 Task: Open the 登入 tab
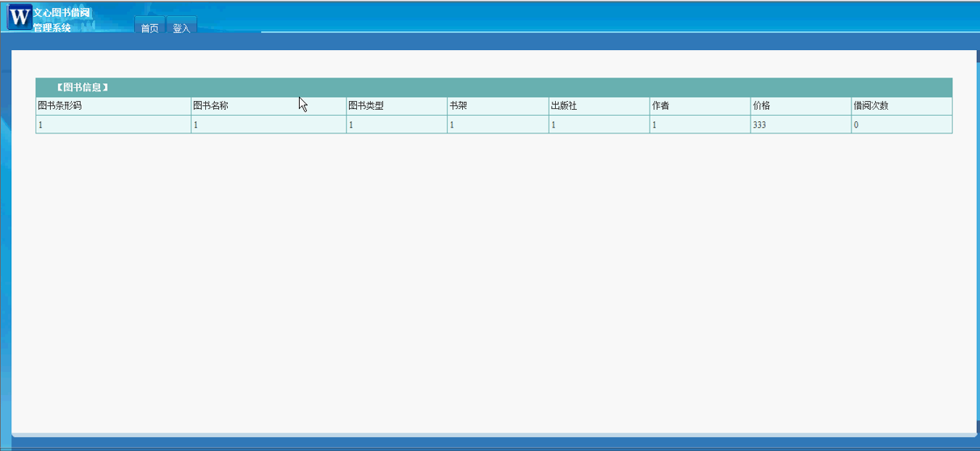pos(181,27)
